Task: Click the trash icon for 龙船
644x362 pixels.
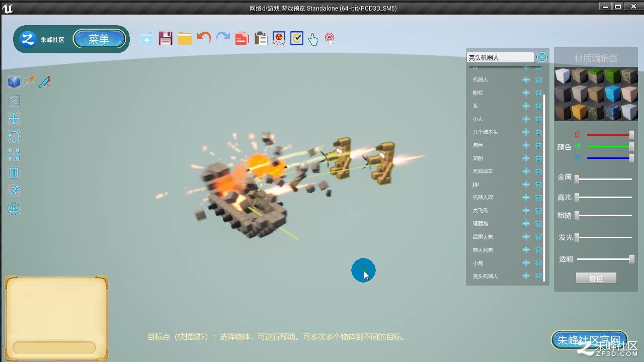Action: point(538,158)
